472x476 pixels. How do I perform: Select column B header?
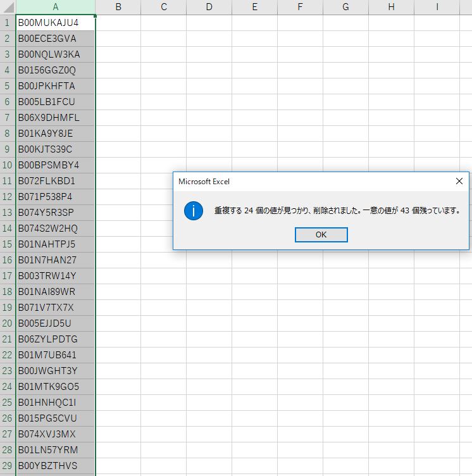point(118,7)
